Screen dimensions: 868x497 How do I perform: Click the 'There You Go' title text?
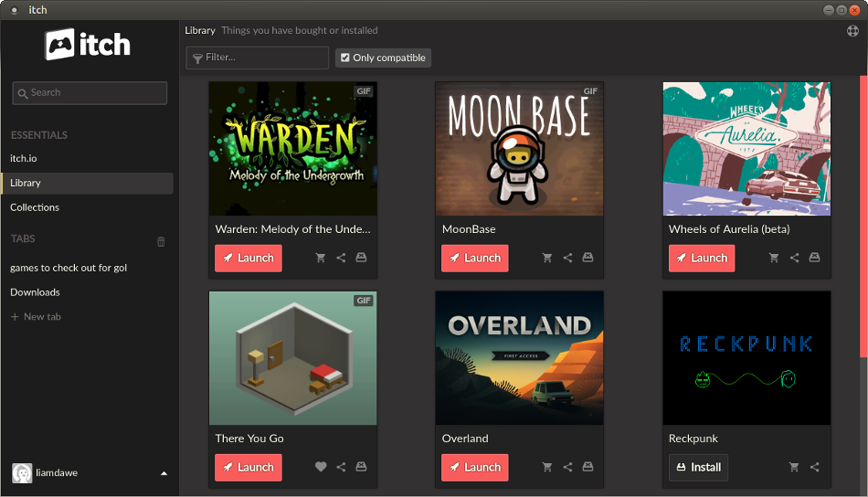249,439
